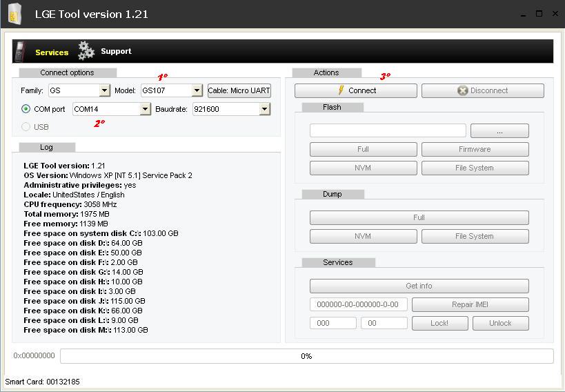
Task: Click the input field showing 00
Action: click(384, 323)
